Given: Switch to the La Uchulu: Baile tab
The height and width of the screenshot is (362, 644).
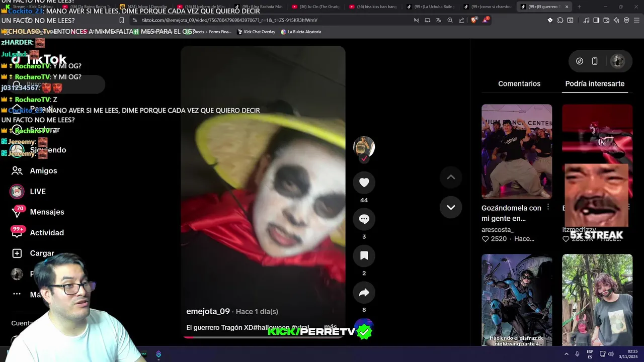Looking at the screenshot, I should coord(431,7).
